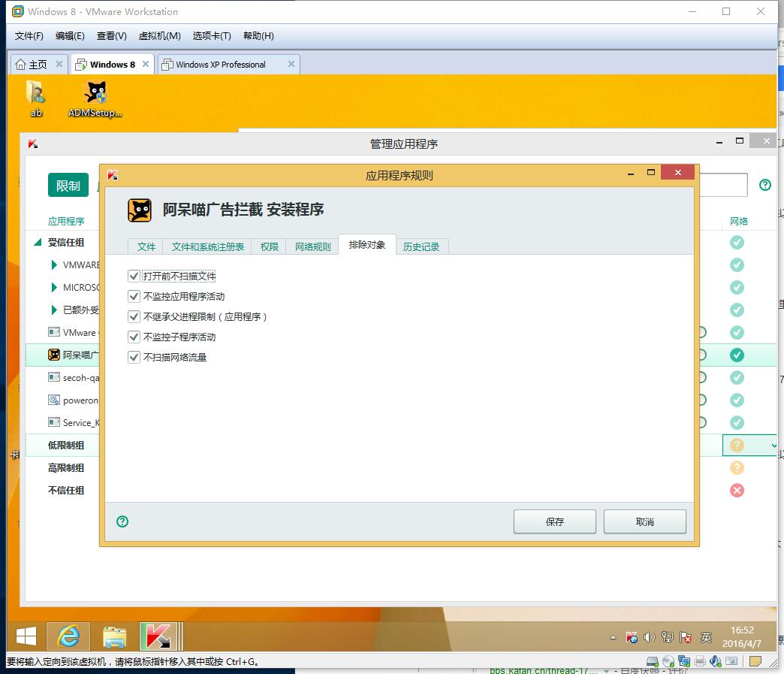Click the VMware message log icon in status bar

coord(755,661)
